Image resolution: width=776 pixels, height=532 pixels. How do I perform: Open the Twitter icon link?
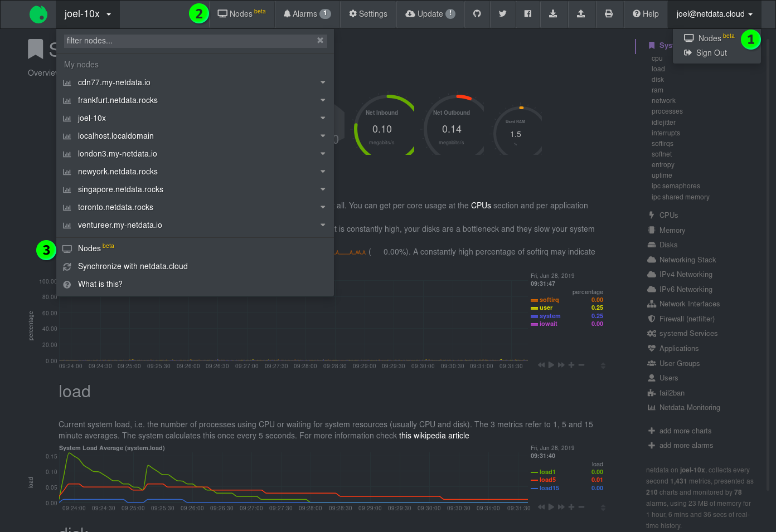[x=502, y=14]
